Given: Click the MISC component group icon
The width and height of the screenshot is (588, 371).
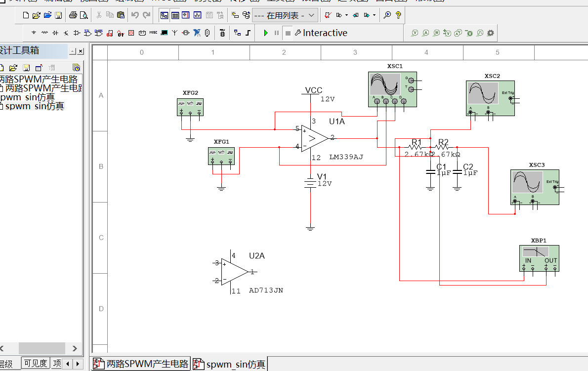Looking at the screenshot, I should [153, 33].
